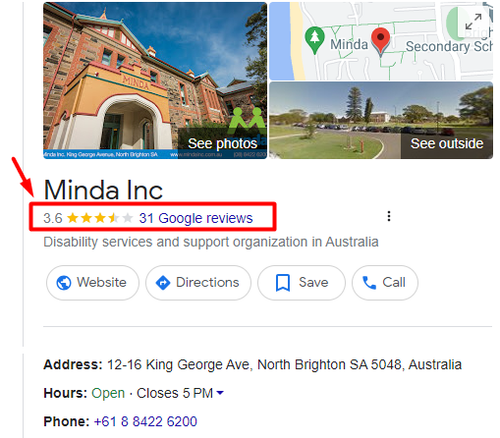This screenshot has width=500, height=438.
Task: Click the bookmark icon in Save button
Action: point(283,283)
